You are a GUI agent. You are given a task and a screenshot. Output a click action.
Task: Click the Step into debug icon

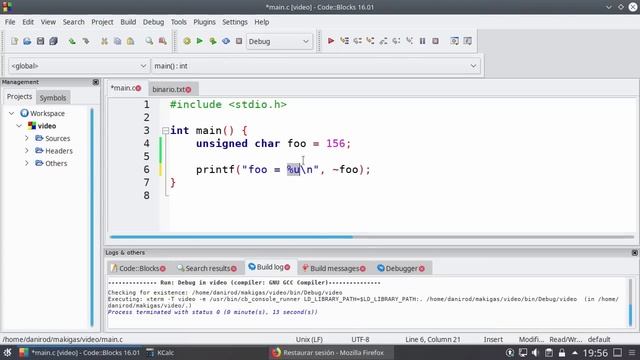coord(370,41)
